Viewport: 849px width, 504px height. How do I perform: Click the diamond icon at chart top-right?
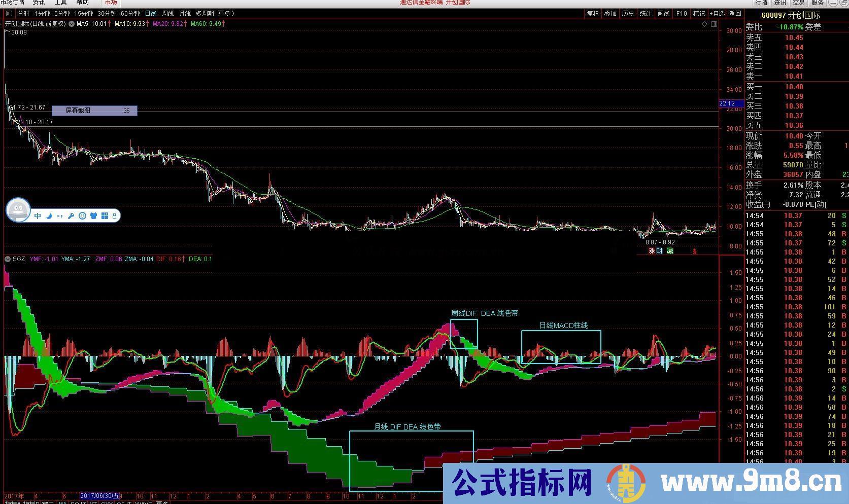click(705, 24)
